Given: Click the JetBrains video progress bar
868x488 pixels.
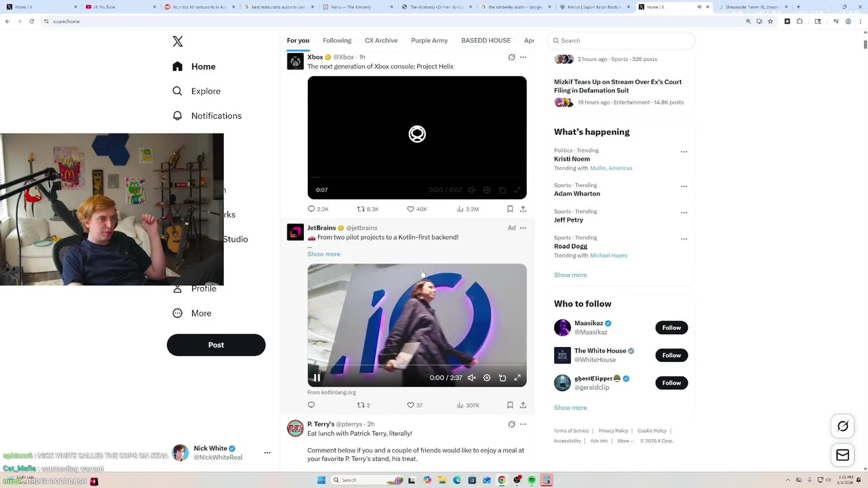Looking at the screenshot, I should point(417,366).
